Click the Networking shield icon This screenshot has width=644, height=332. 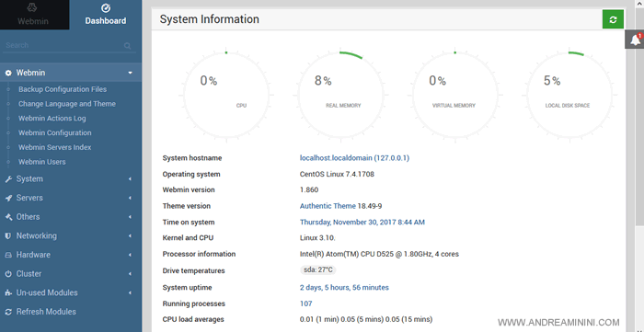(x=8, y=236)
